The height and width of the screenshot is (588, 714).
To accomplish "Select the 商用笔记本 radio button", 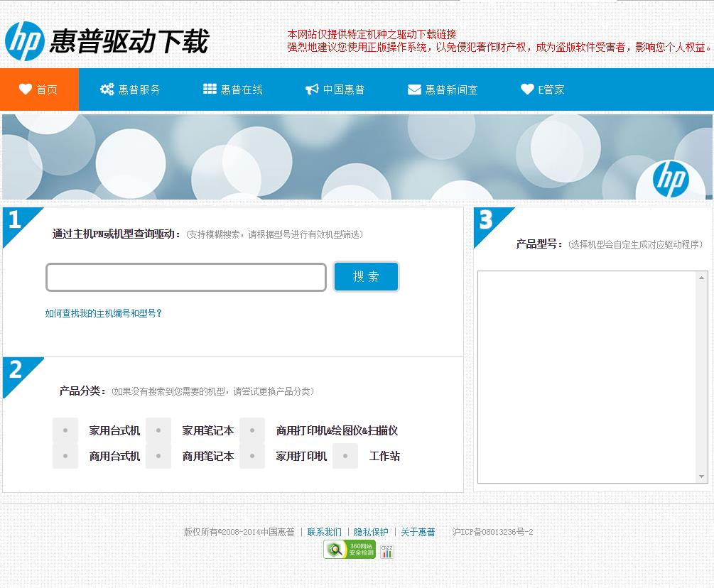I will (158, 456).
